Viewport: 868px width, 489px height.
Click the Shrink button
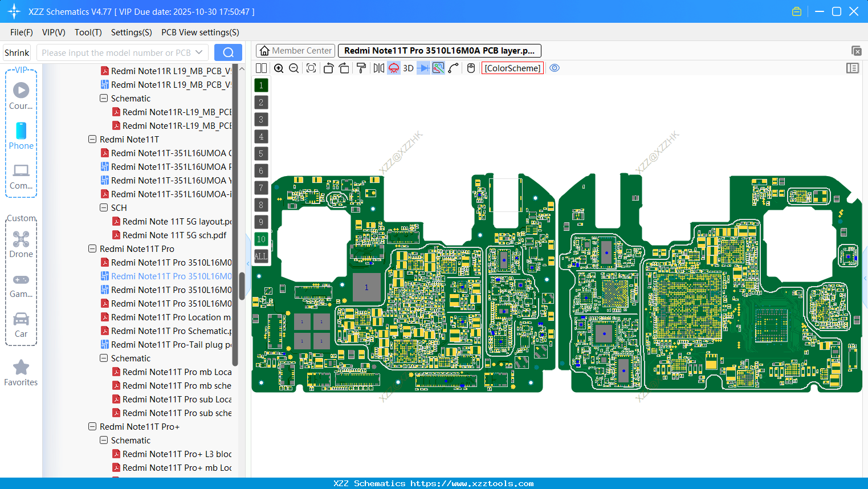coord(17,52)
